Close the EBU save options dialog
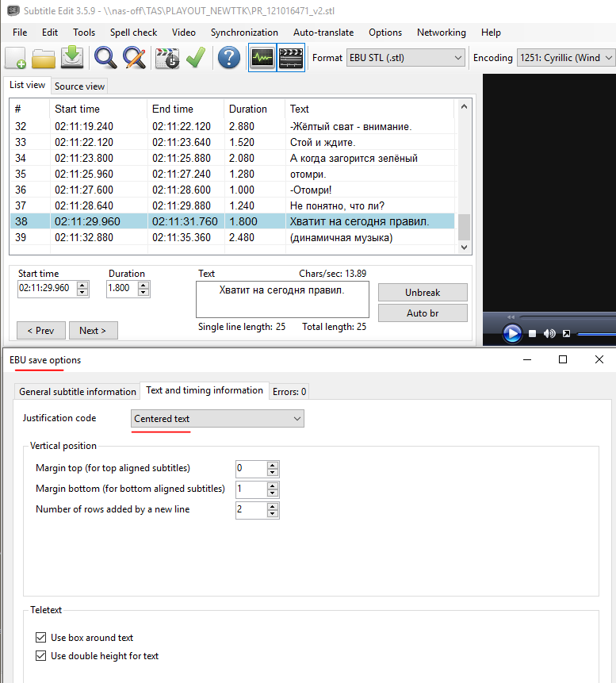616x683 pixels. click(x=599, y=359)
